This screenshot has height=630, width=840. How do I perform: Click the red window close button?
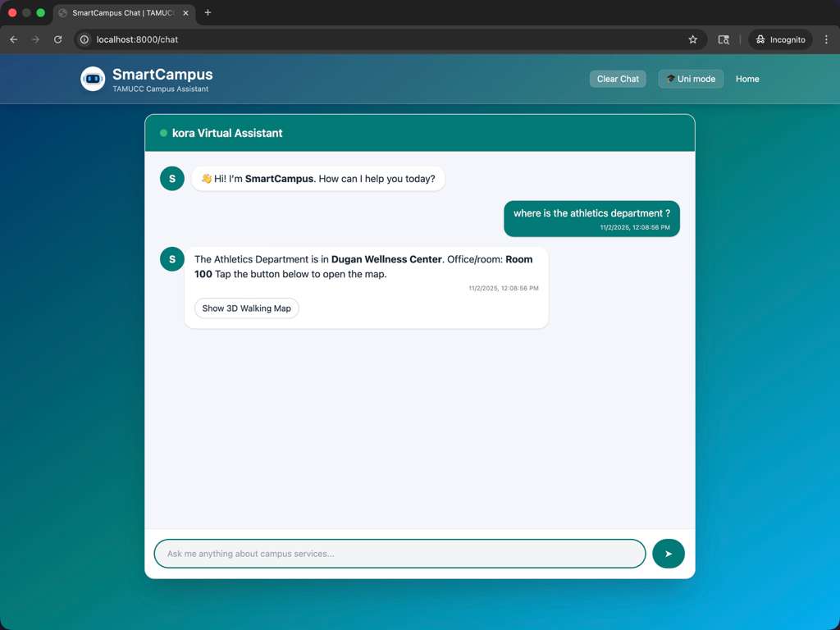[12, 12]
